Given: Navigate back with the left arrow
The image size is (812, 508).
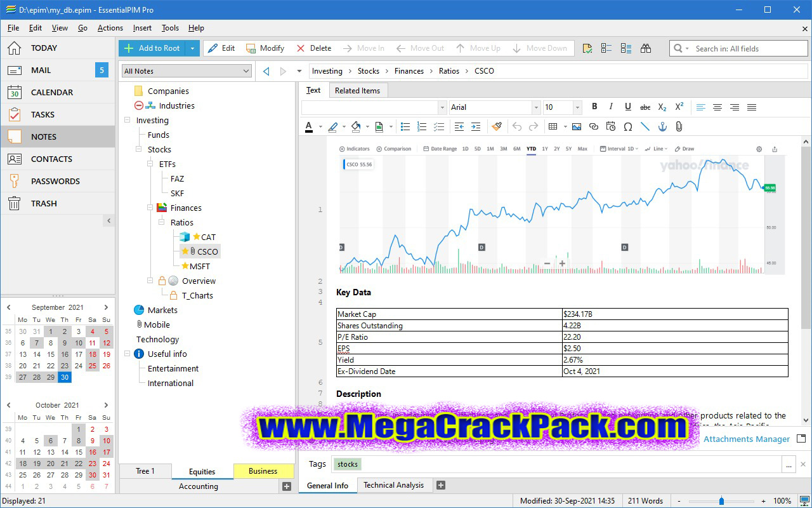Looking at the screenshot, I should [266, 71].
